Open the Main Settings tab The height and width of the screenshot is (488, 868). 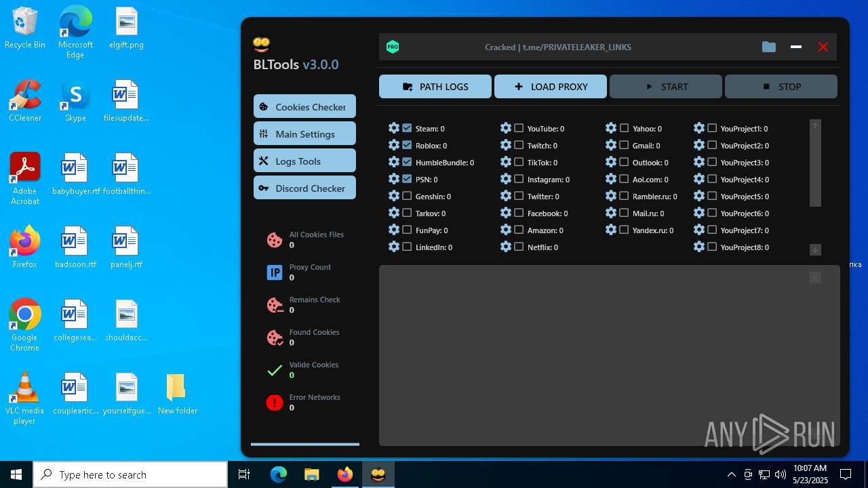[304, 134]
